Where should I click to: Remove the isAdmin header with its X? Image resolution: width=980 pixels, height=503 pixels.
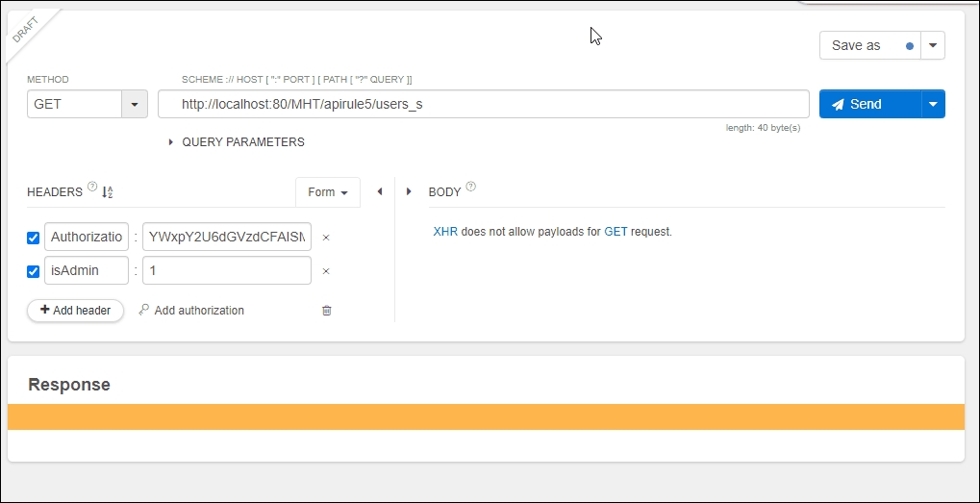point(326,271)
